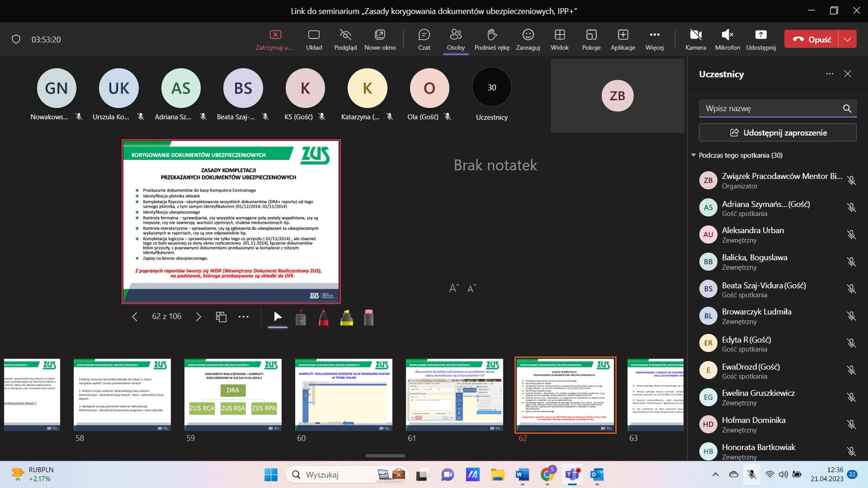Show hidden system tray icons
This screenshot has height=488, width=868.
(x=716, y=474)
